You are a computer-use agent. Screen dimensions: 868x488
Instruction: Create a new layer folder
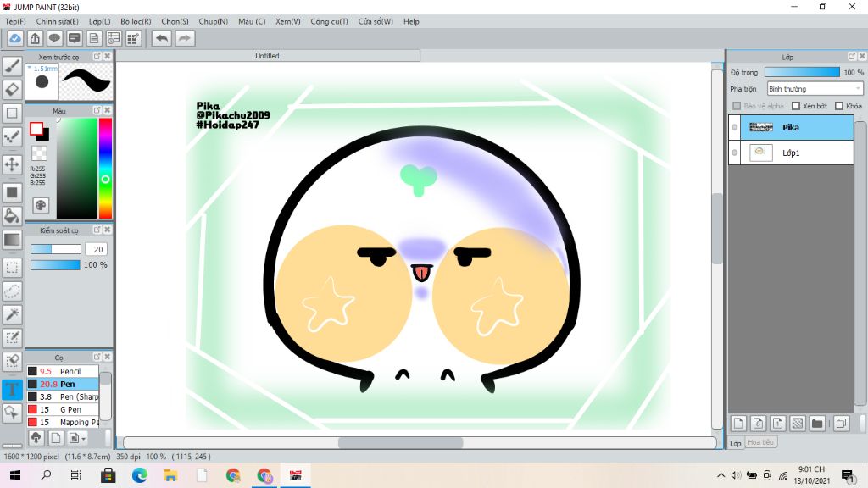point(817,424)
